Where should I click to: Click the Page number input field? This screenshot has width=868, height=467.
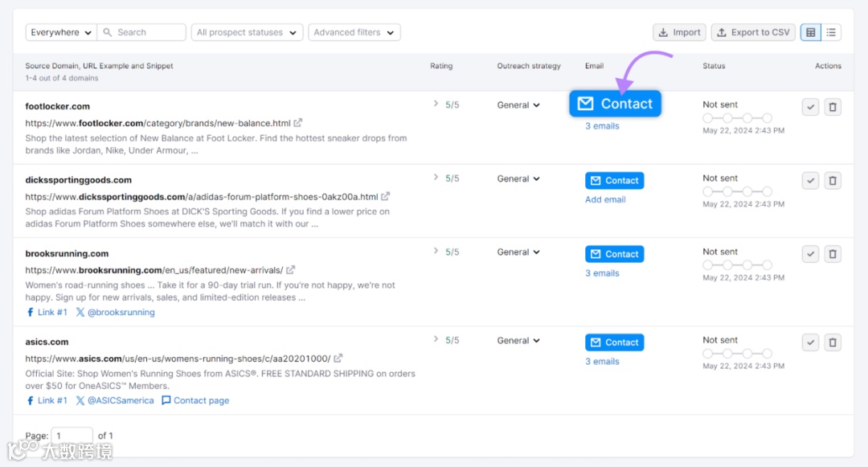72,436
